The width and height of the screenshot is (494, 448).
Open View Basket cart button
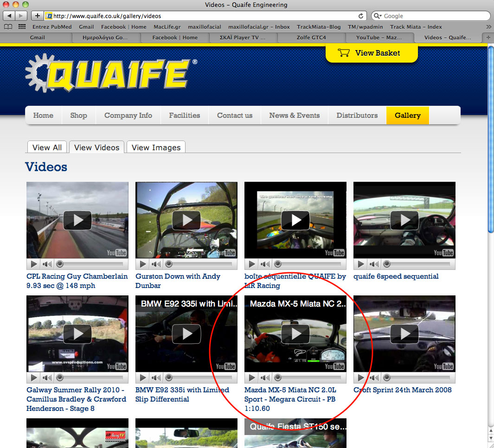click(x=372, y=53)
